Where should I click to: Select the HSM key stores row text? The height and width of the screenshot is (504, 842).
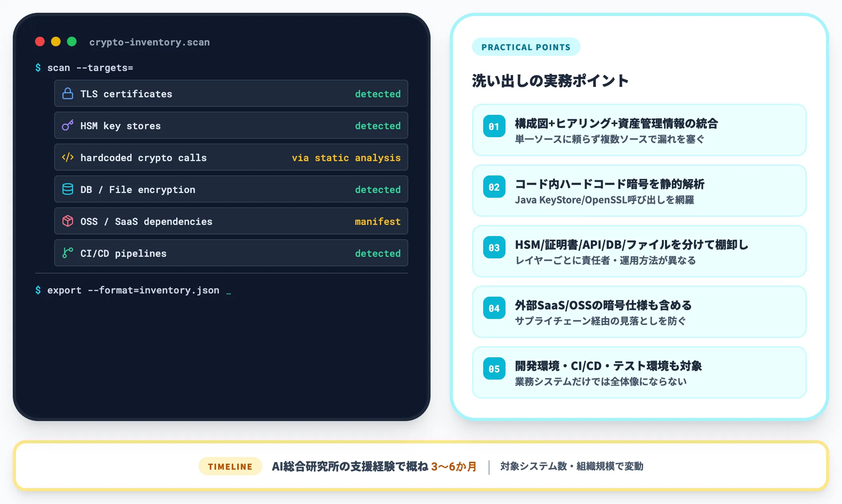(x=121, y=126)
